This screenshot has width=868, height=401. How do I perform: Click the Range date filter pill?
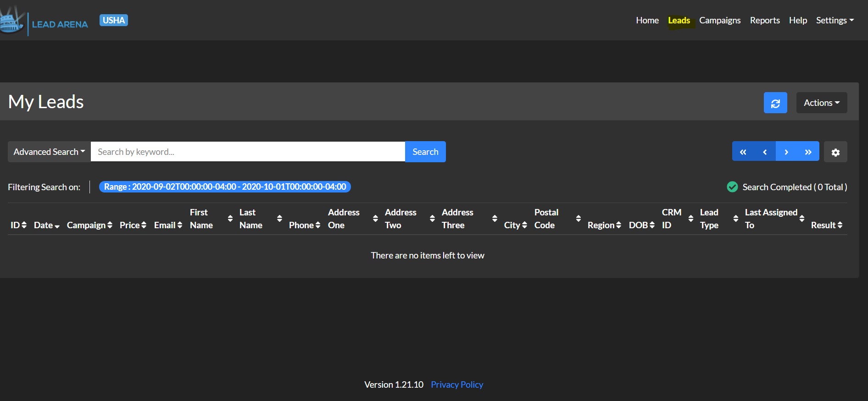[225, 187]
